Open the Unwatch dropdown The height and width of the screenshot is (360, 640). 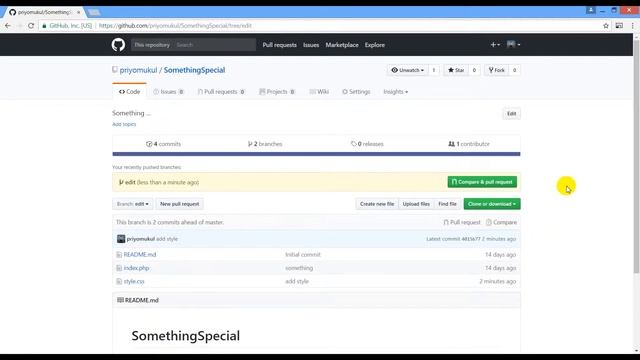407,70
